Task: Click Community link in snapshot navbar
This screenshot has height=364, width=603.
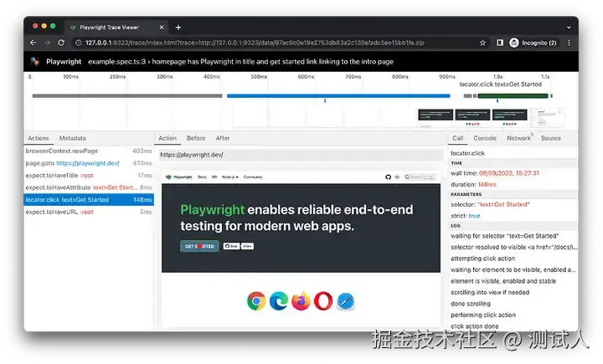Action: 253,177
